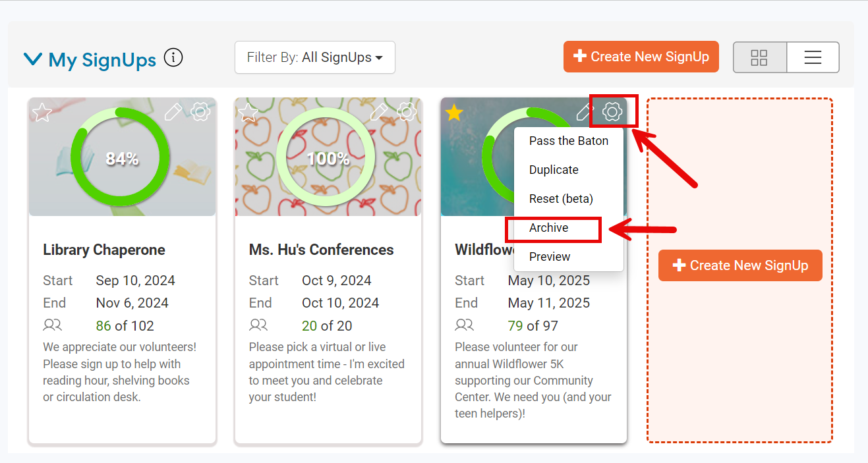
Task: Click the orange Create New SignUp button
Action: point(640,57)
